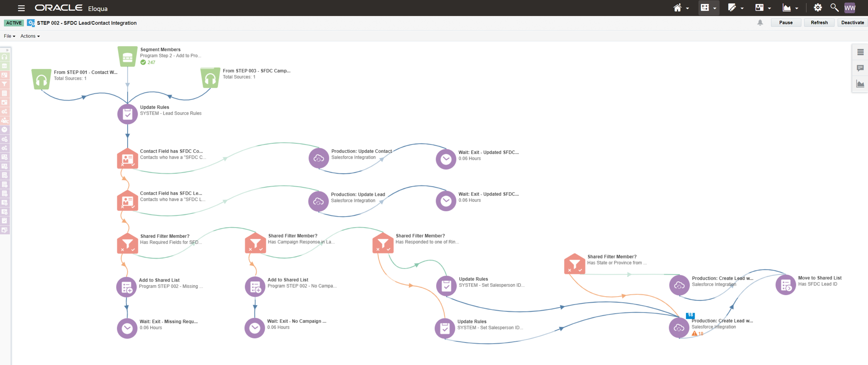Select the From STEP 003 listener node
This screenshot has width=868, height=365.
tap(210, 78)
